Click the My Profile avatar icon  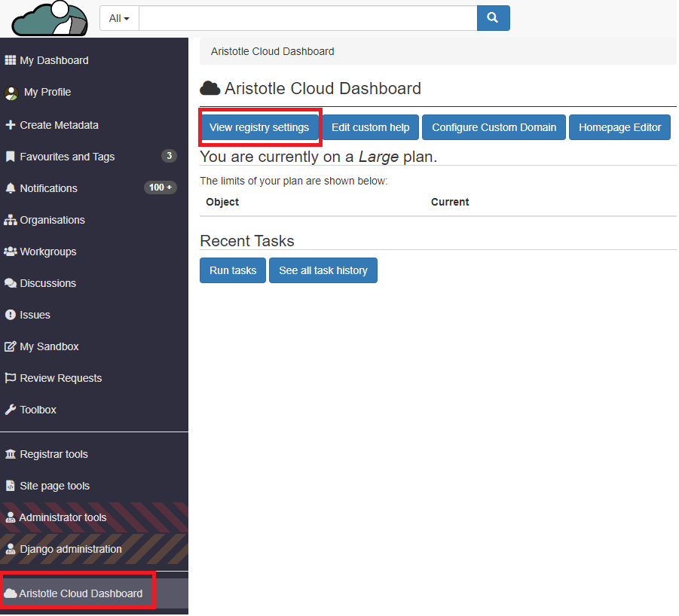11,93
